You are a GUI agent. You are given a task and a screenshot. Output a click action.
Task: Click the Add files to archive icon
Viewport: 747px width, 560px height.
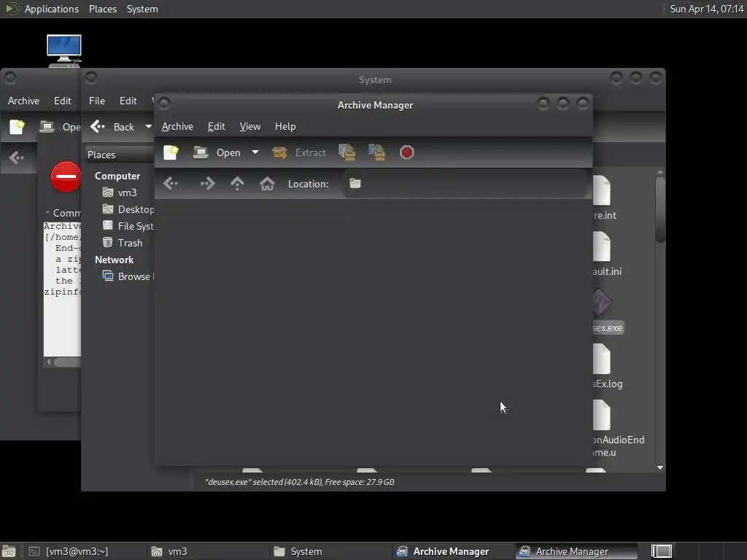347,152
